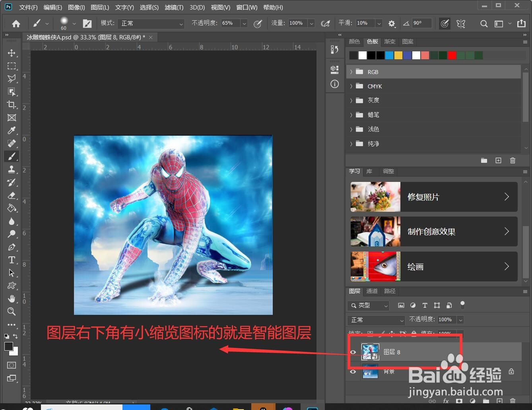This screenshot has width=532, height=410.
Task: Select the History Brush tool
Action: pyautogui.click(x=12, y=182)
